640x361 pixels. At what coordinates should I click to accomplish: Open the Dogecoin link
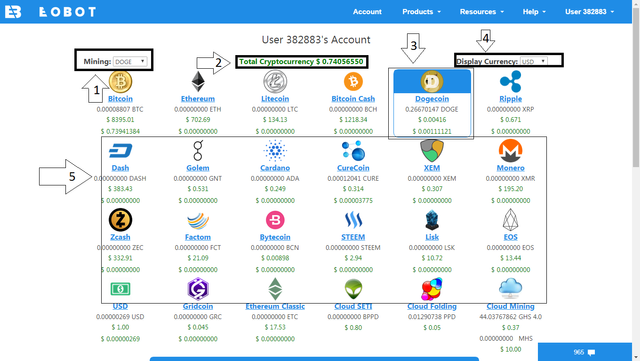tap(432, 99)
